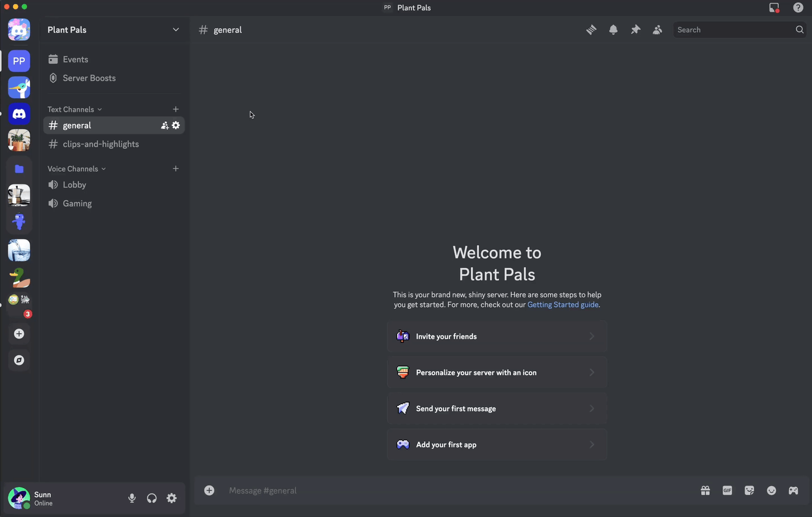
Task: Select the PP Plant Pals server icon
Action: tap(19, 61)
